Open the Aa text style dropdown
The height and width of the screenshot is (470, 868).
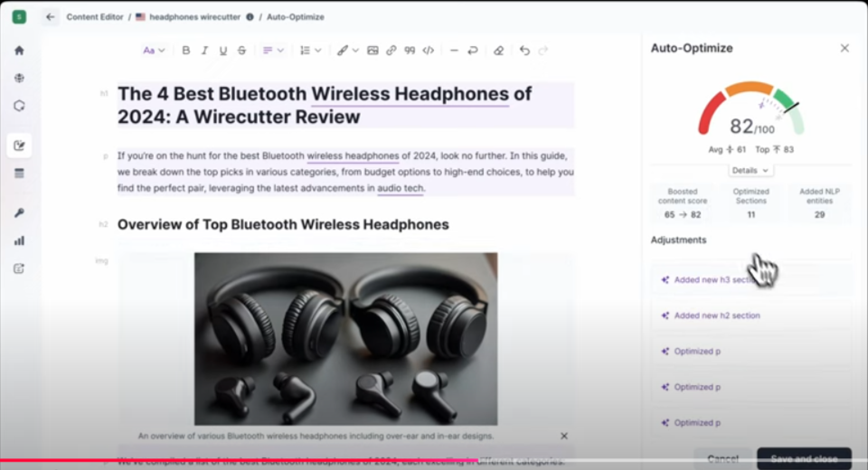[x=154, y=51]
